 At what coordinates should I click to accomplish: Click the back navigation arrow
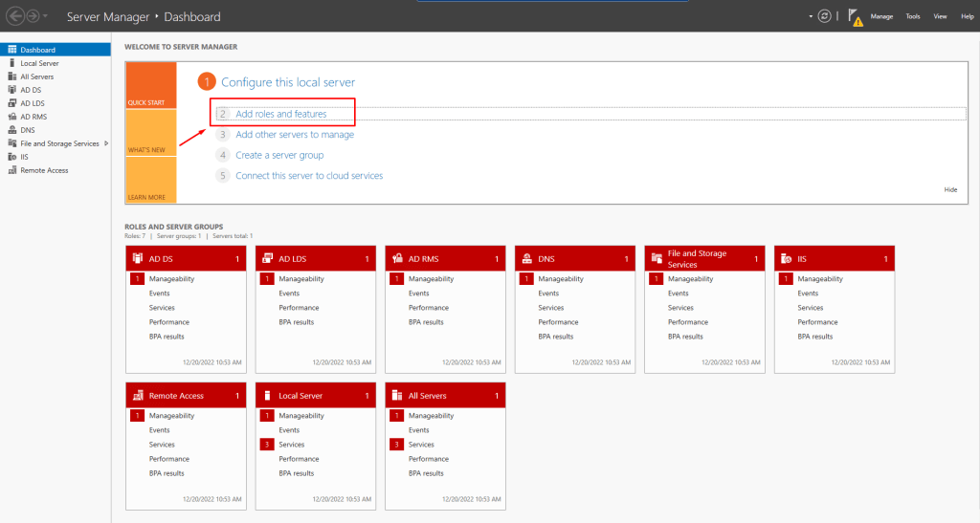tap(15, 16)
